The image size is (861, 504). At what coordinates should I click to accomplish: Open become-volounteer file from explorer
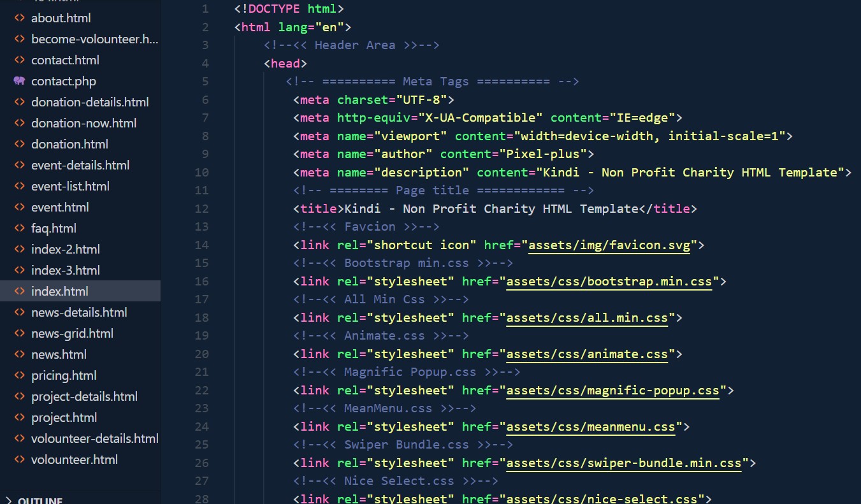94,39
